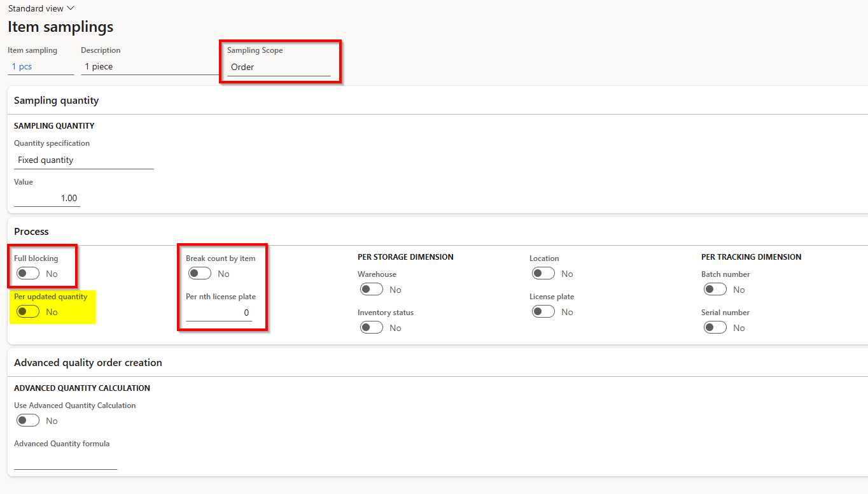Click the Value field showing 1.00
The height and width of the screenshot is (494, 868).
[47, 198]
